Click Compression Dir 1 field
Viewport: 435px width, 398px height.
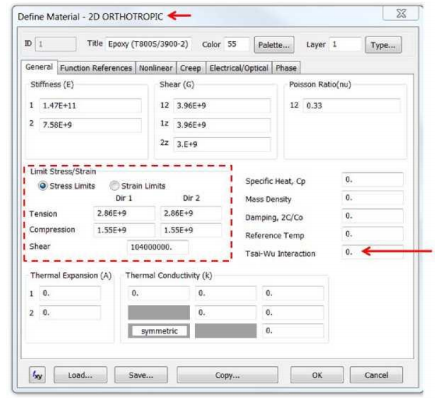point(124,230)
